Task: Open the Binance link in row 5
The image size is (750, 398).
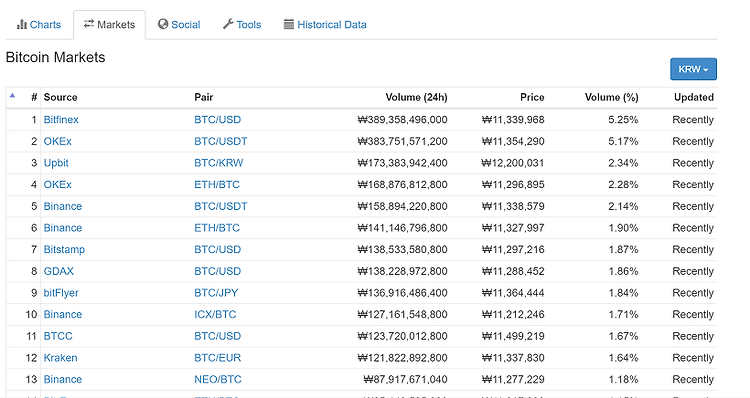Action: click(63, 206)
